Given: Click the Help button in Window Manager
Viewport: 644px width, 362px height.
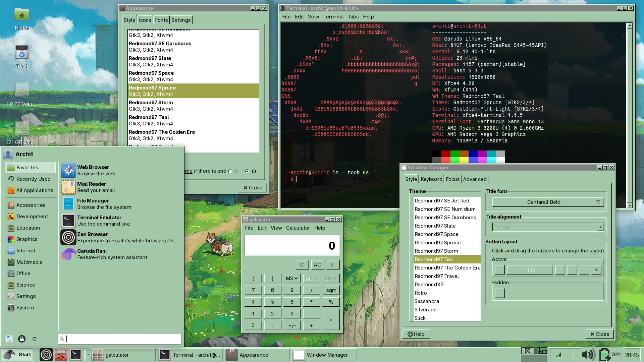Looking at the screenshot, I should pos(416,334).
